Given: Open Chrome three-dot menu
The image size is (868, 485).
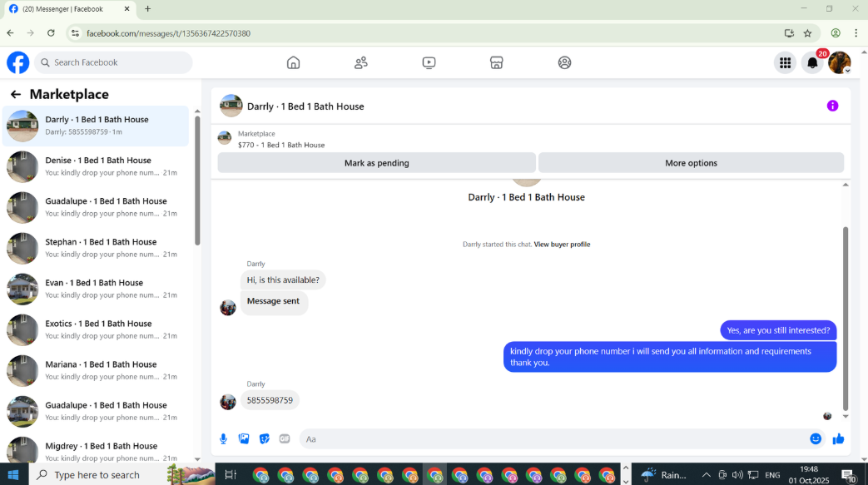Looking at the screenshot, I should click(x=856, y=33).
